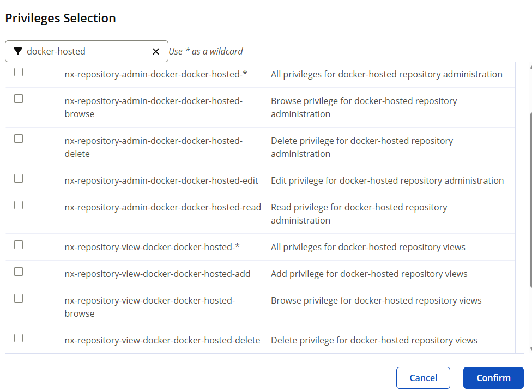The height and width of the screenshot is (392, 532).
Task: Click the nx-repository-view-docker-docker-hosted-add privilege name
Action: point(158,274)
